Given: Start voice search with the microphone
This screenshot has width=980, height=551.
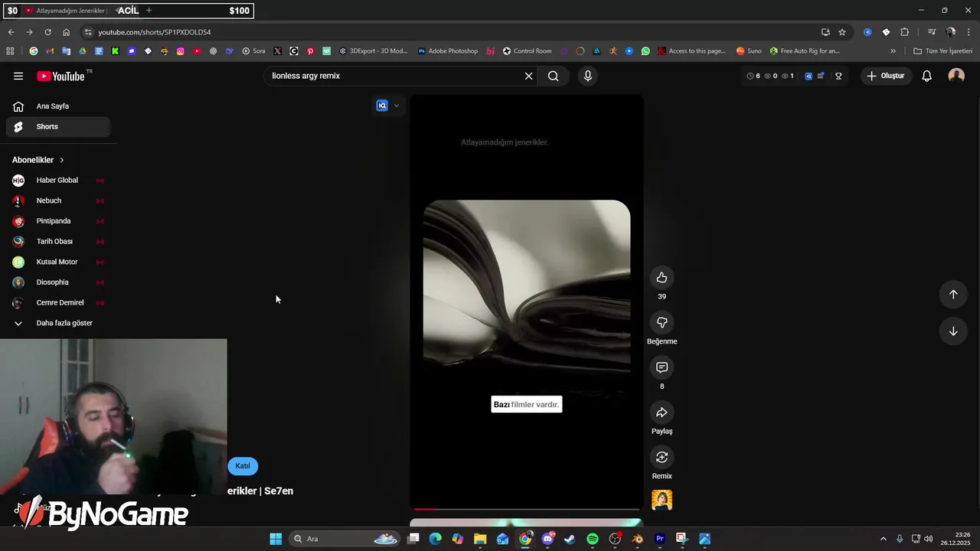Looking at the screenshot, I should (x=588, y=76).
